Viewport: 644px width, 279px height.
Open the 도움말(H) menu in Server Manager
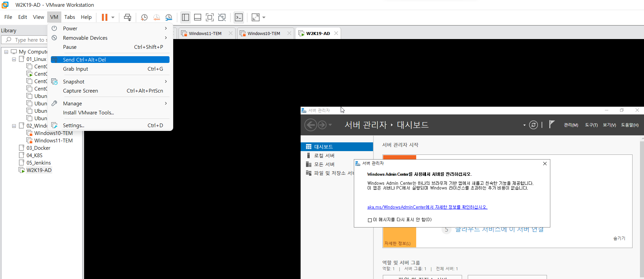click(630, 125)
